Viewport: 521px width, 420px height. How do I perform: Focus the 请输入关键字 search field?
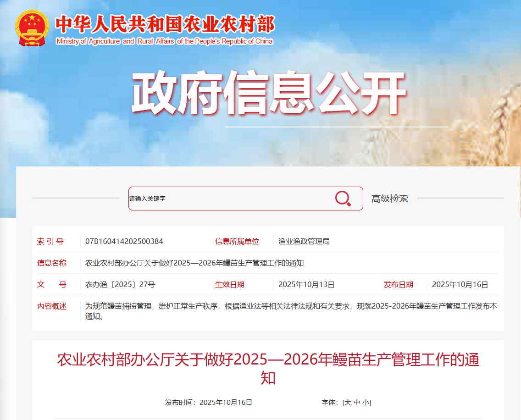click(229, 199)
